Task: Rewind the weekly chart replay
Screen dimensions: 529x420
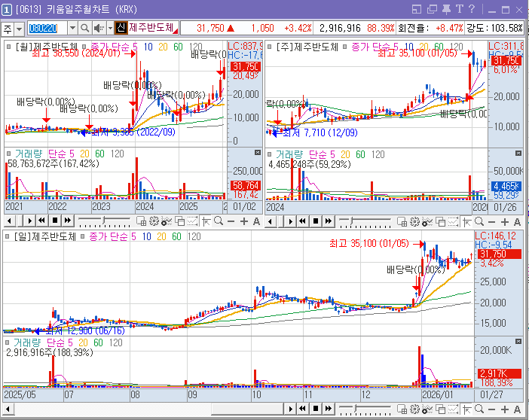Action: (x=302, y=221)
